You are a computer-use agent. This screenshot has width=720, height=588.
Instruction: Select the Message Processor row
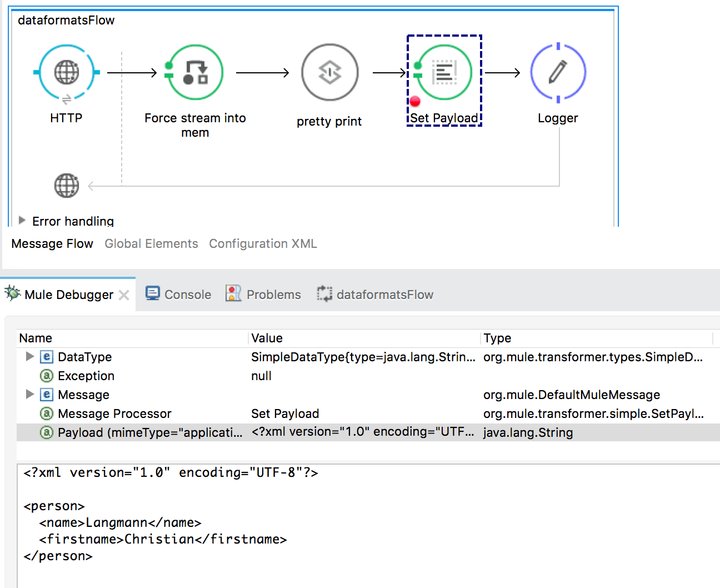pyautogui.click(x=114, y=413)
